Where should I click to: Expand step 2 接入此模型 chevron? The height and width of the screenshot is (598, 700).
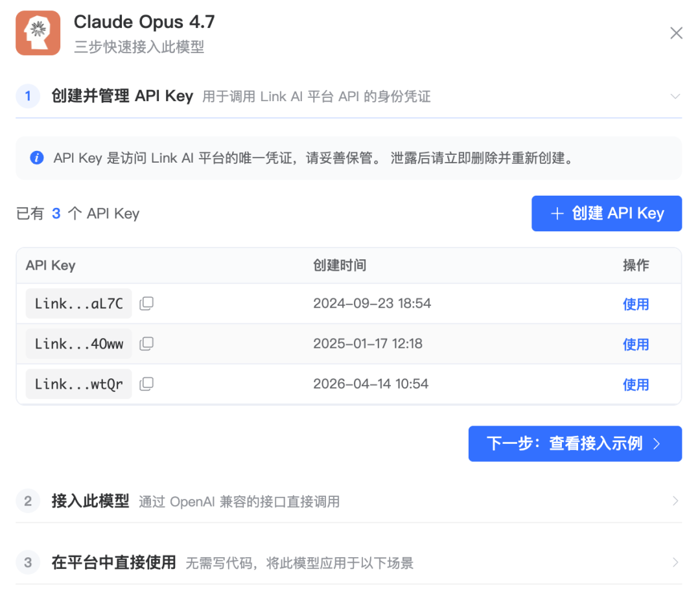click(x=675, y=501)
